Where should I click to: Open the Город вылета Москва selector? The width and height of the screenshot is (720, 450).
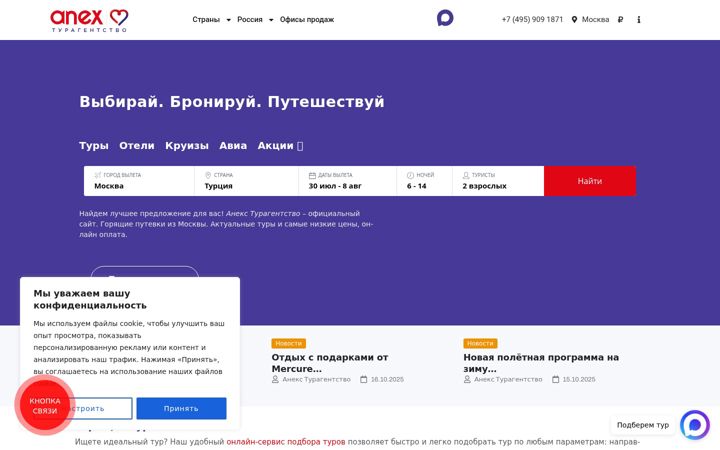[x=139, y=181]
